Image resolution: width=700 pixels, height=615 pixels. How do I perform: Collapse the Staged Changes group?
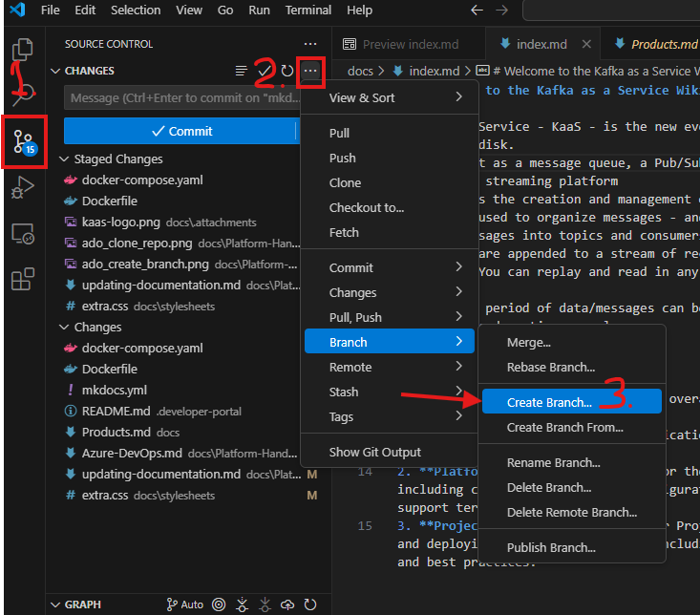point(64,159)
